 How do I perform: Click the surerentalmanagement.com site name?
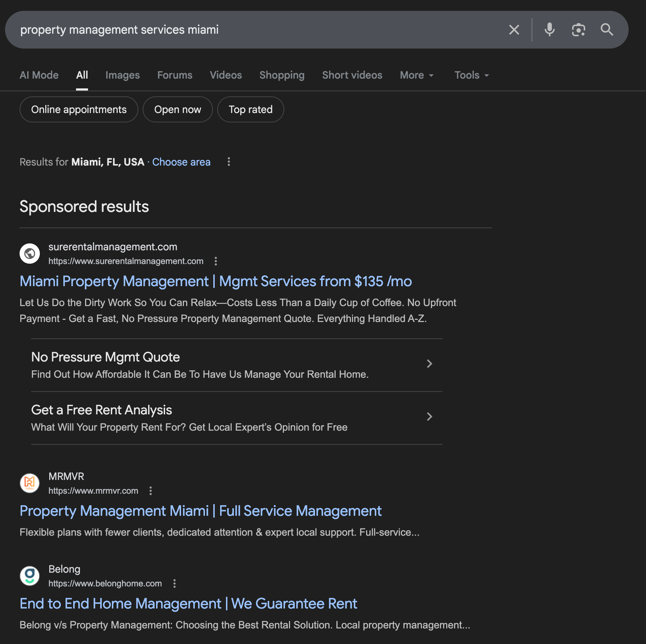point(113,247)
